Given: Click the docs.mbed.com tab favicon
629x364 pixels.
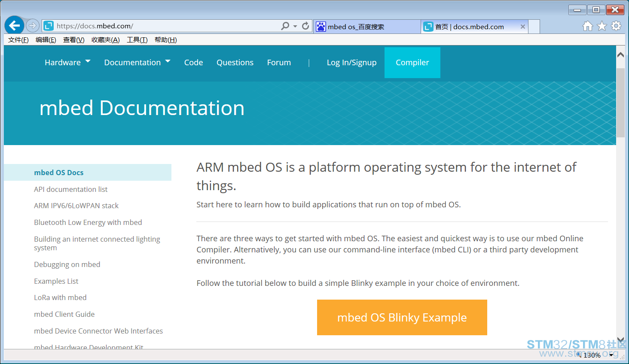Looking at the screenshot, I should (428, 27).
